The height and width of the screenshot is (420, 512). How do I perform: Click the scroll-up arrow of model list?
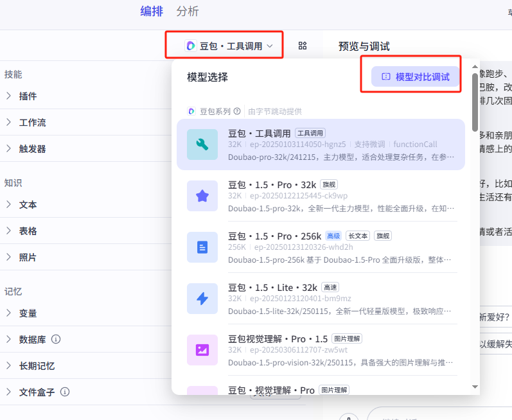[475, 67]
